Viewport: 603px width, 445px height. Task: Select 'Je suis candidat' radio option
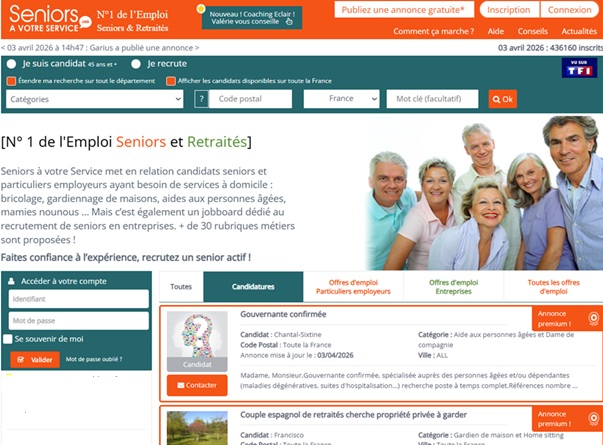pos(11,64)
